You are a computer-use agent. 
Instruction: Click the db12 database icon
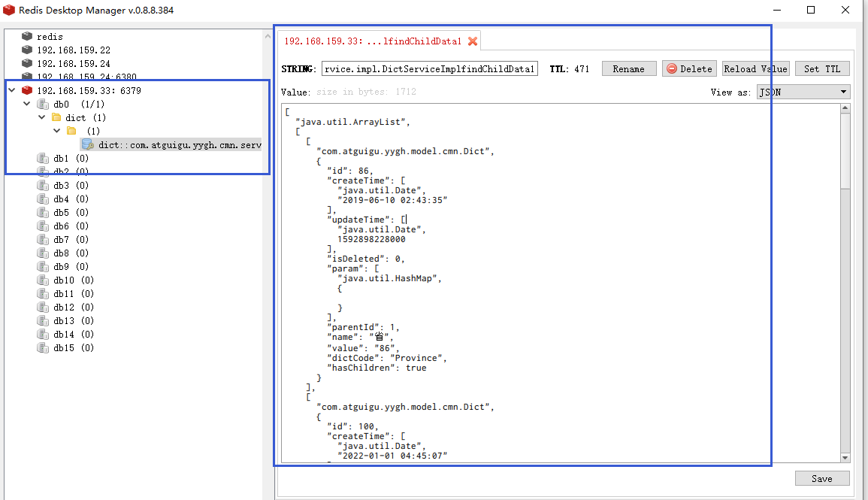point(43,308)
